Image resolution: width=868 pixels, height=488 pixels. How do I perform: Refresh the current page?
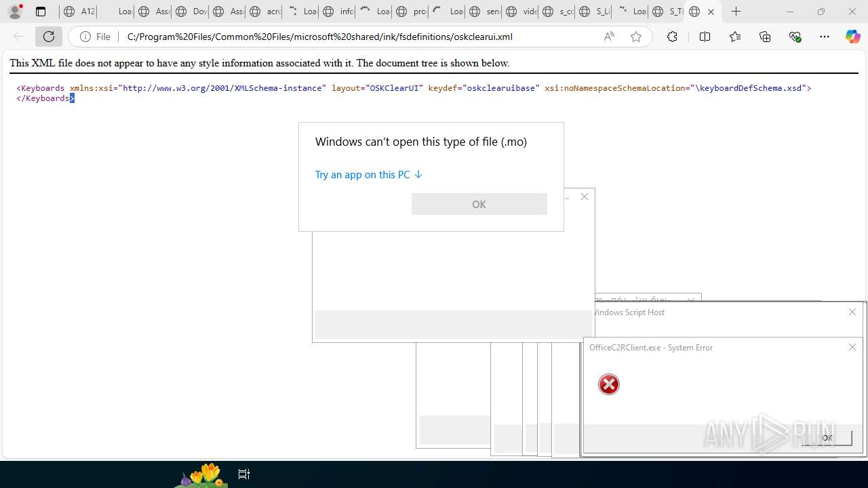tap(49, 37)
